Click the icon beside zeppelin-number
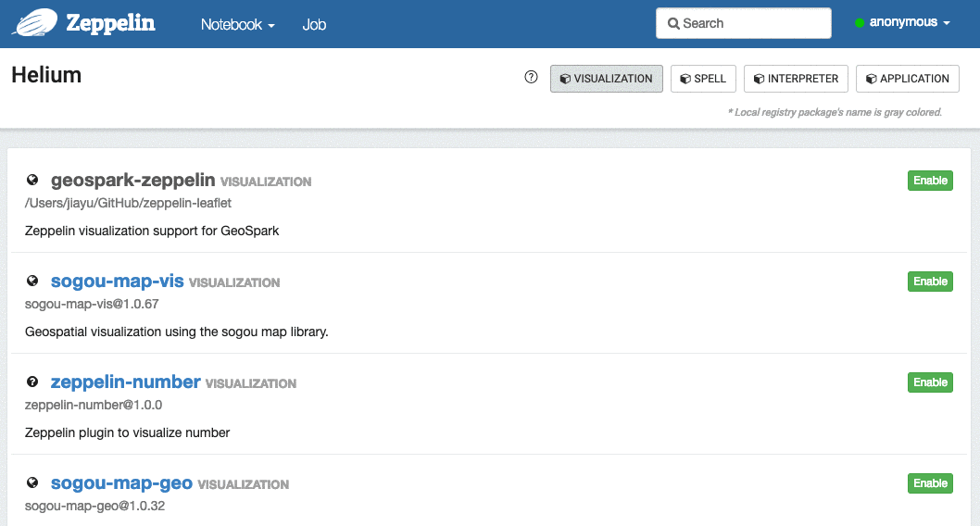Viewport: 980px width, 526px height. [x=32, y=382]
